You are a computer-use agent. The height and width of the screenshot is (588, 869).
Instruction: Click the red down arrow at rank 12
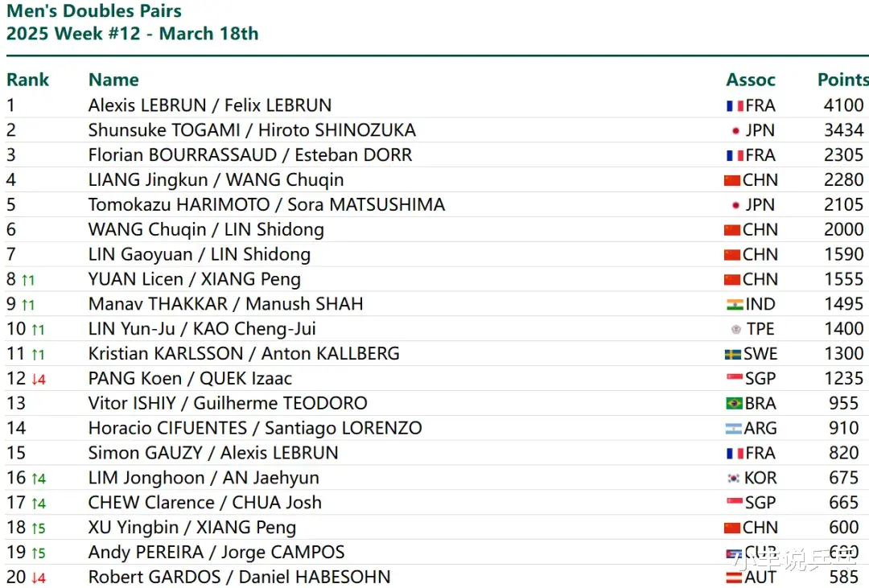pyautogui.click(x=39, y=380)
